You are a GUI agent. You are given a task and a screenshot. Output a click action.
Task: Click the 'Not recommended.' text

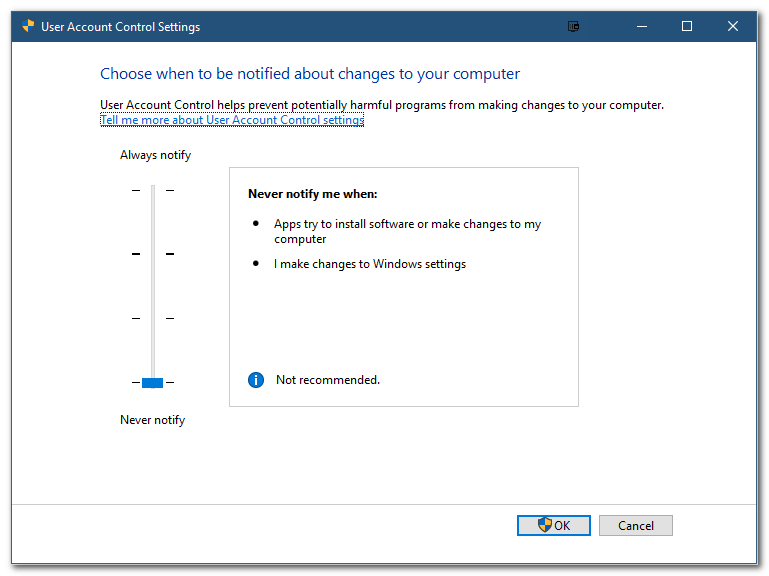tap(328, 380)
